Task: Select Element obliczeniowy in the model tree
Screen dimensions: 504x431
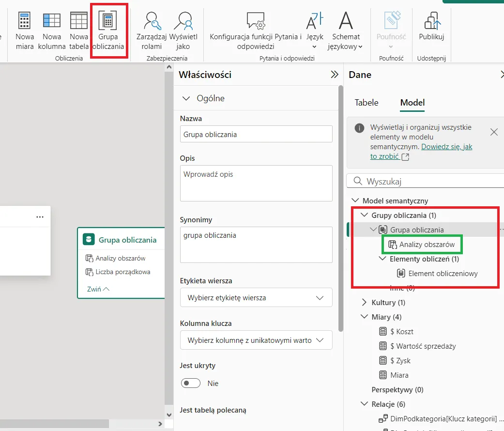Action: click(443, 274)
